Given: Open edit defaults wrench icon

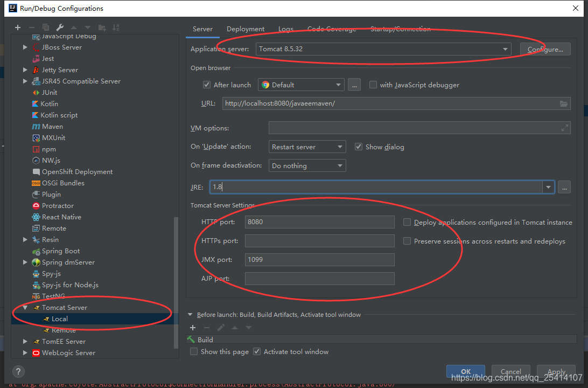Looking at the screenshot, I should click(x=60, y=27).
